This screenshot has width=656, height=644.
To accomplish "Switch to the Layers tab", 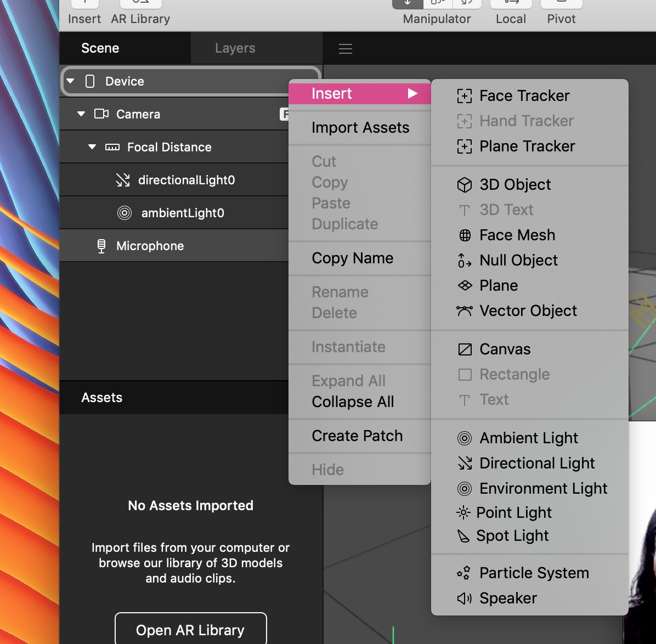I will (235, 48).
